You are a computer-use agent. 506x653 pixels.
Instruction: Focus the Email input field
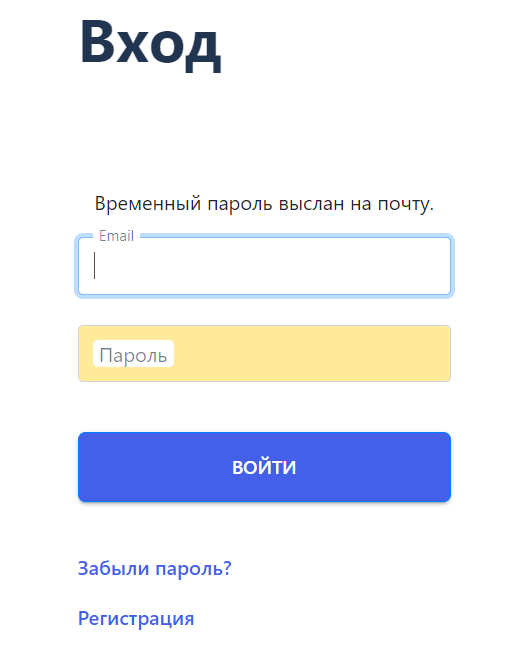point(264,266)
